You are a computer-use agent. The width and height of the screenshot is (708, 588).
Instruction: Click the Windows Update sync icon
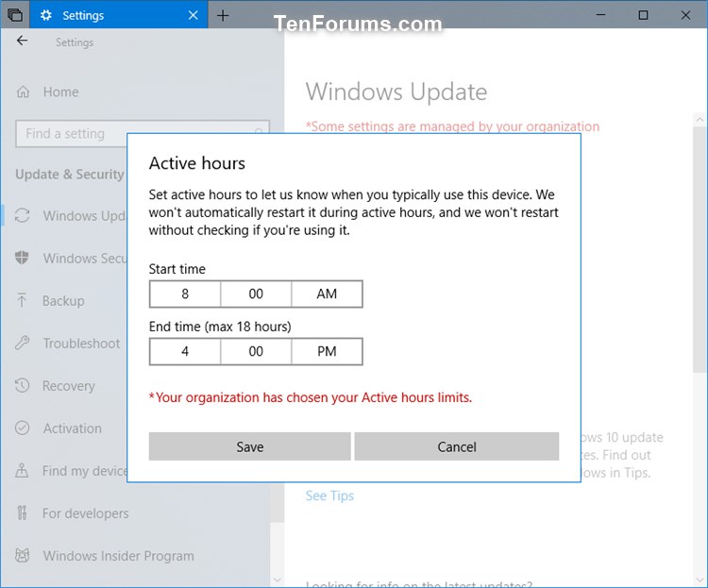(22, 215)
